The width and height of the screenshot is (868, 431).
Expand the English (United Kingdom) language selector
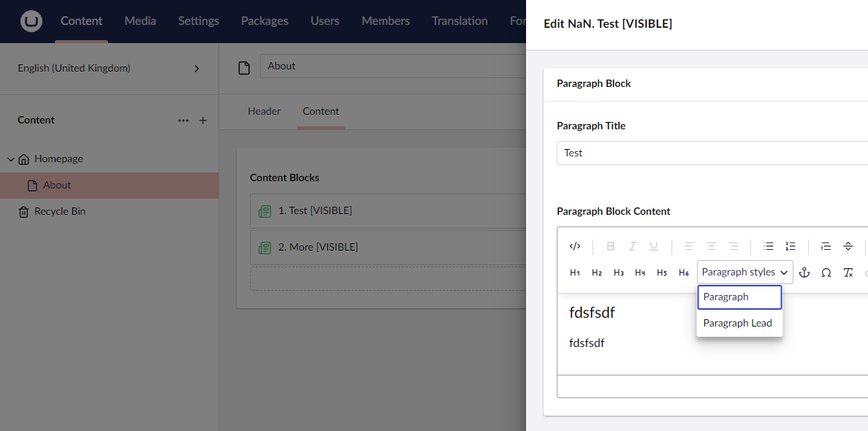pos(196,68)
